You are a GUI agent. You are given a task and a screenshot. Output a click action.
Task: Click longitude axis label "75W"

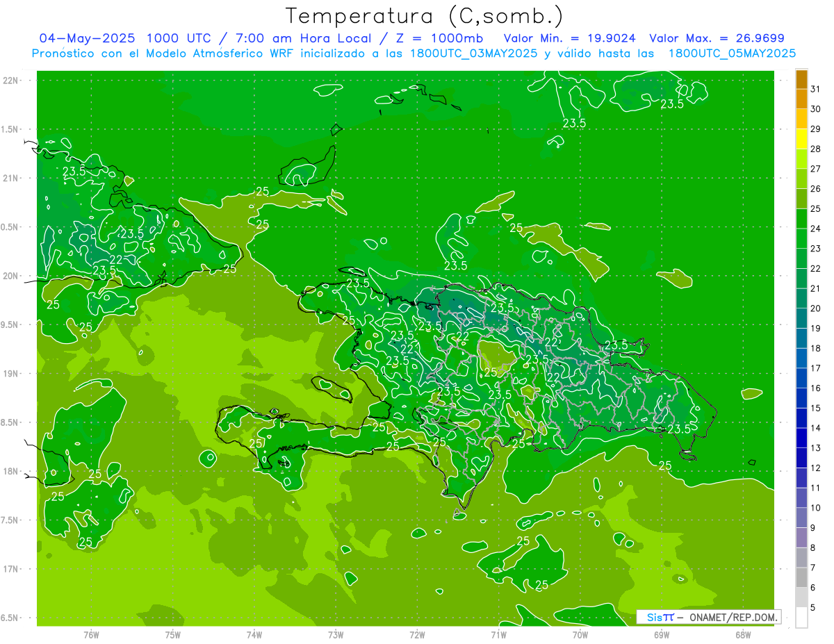pyautogui.click(x=173, y=634)
